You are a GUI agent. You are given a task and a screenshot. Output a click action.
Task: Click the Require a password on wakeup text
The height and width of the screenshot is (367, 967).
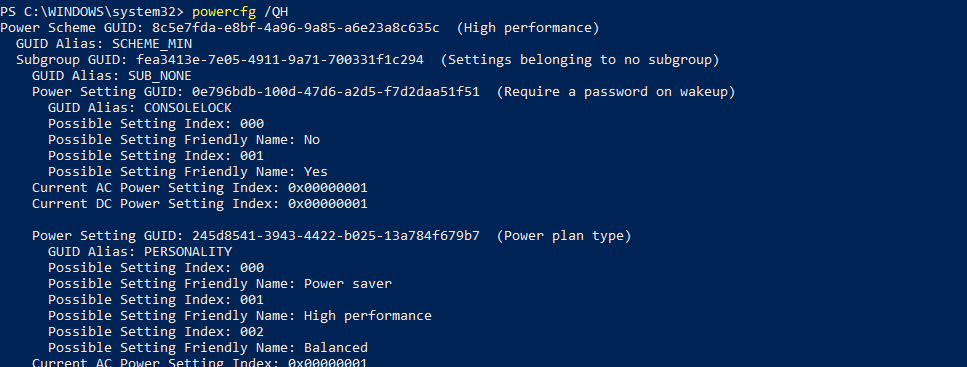[615, 92]
